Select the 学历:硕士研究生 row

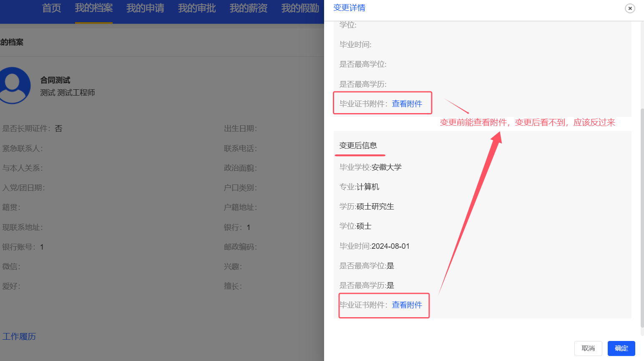(x=367, y=207)
